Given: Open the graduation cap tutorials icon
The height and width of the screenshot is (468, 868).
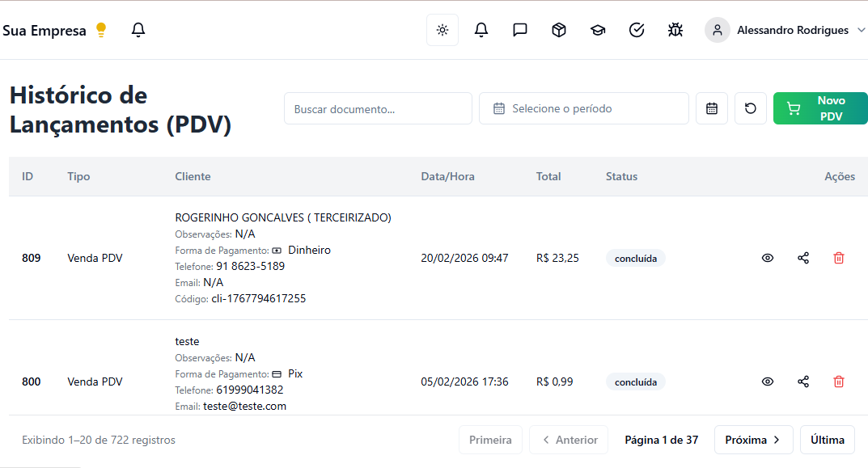Looking at the screenshot, I should 598,30.
